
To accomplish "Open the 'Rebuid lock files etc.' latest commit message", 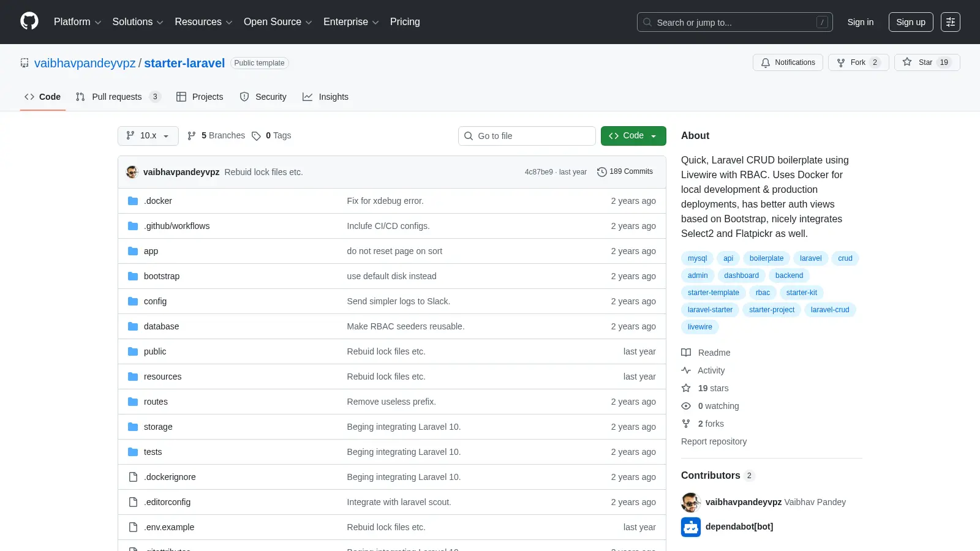I will (263, 172).
